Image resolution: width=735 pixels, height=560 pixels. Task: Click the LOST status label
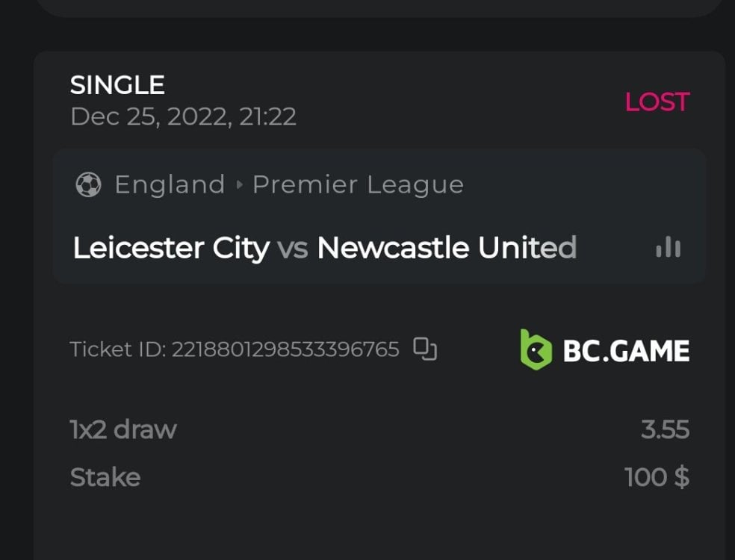[657, 102]
